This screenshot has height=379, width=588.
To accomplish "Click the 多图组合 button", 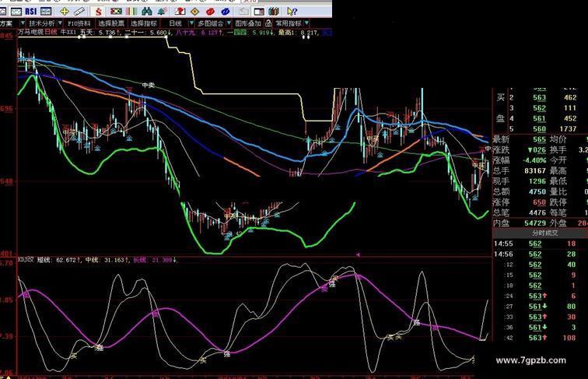I will click(210, 23).
